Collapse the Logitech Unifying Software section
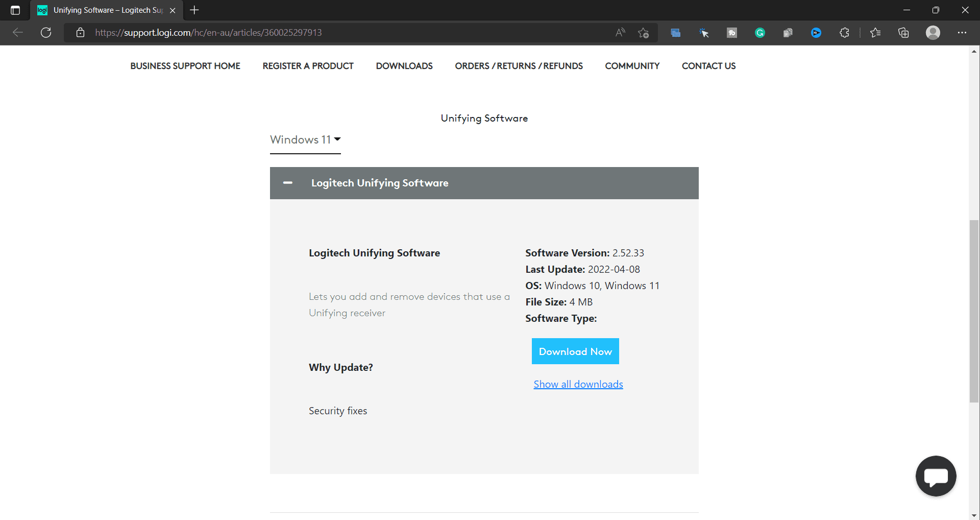 coord(288,183)
